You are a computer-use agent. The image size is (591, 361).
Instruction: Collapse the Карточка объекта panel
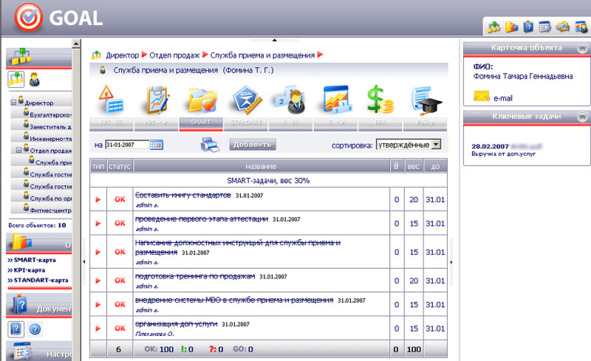583,48
